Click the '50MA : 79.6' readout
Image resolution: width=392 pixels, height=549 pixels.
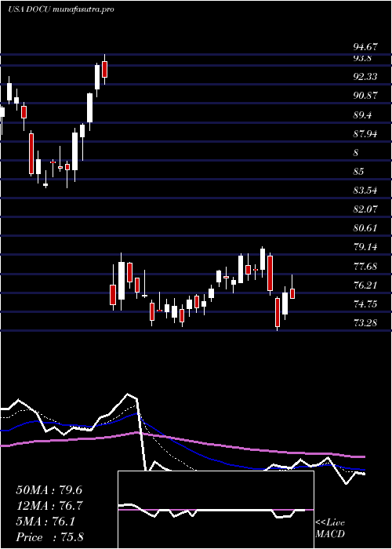tap(49, 490)
